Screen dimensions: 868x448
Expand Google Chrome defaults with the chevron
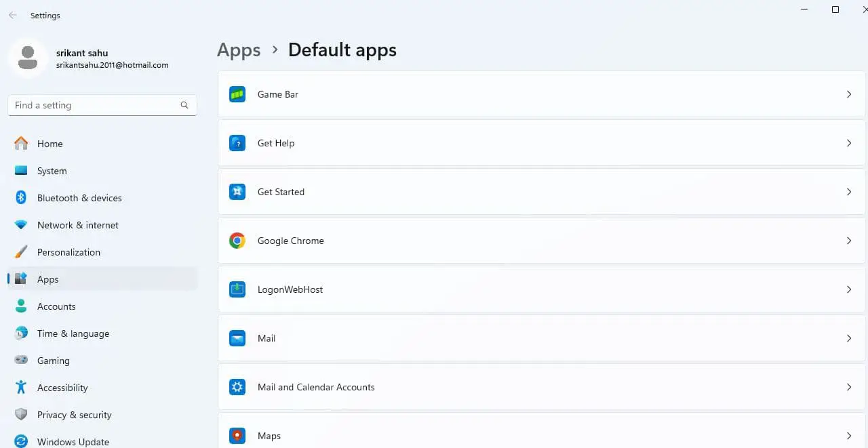point(849,241)
